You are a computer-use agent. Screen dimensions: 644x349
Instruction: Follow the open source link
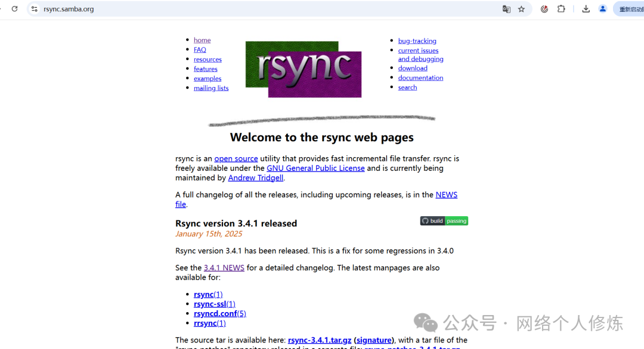pyautogui.click(x=236, y=158)
